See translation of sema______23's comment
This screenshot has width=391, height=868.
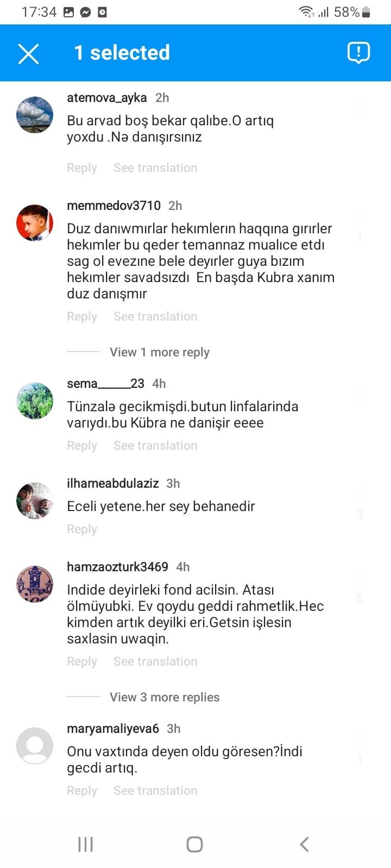[155, 445]
